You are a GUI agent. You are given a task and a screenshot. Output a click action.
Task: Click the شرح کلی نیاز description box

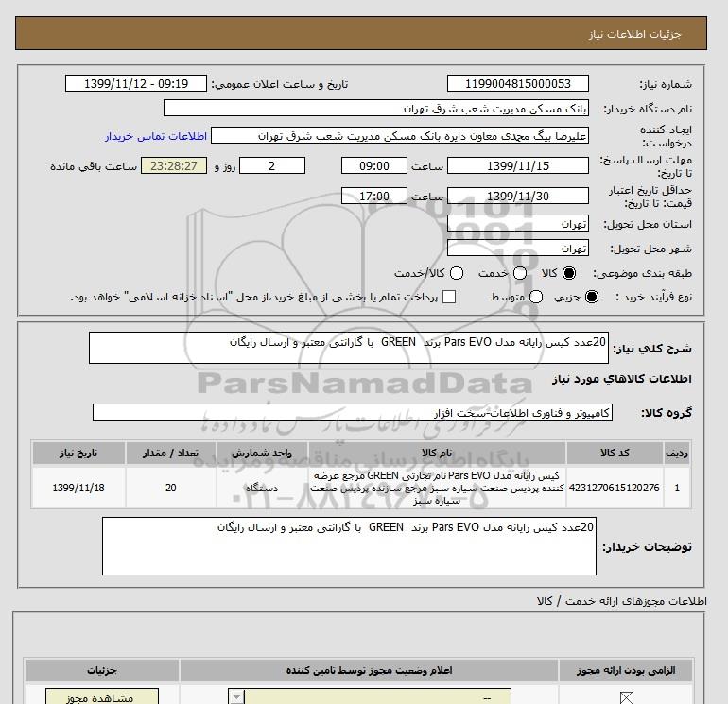coord(350,348)
